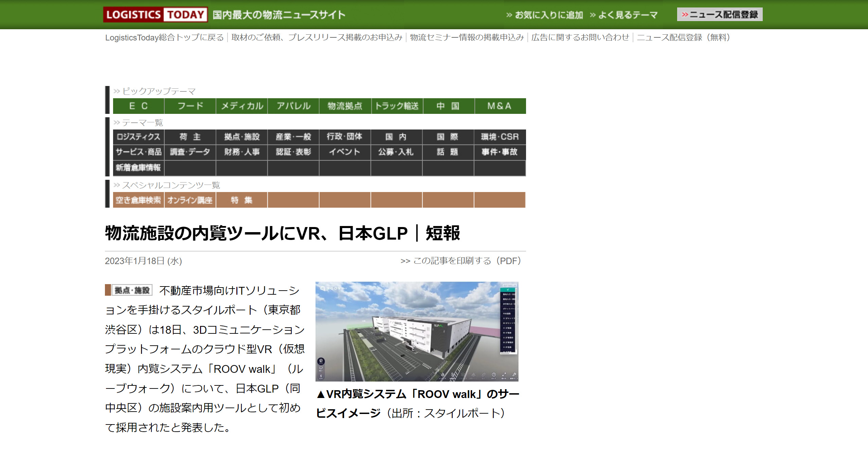Open 空き倉庫検索 special content

(x=139, y=200)
